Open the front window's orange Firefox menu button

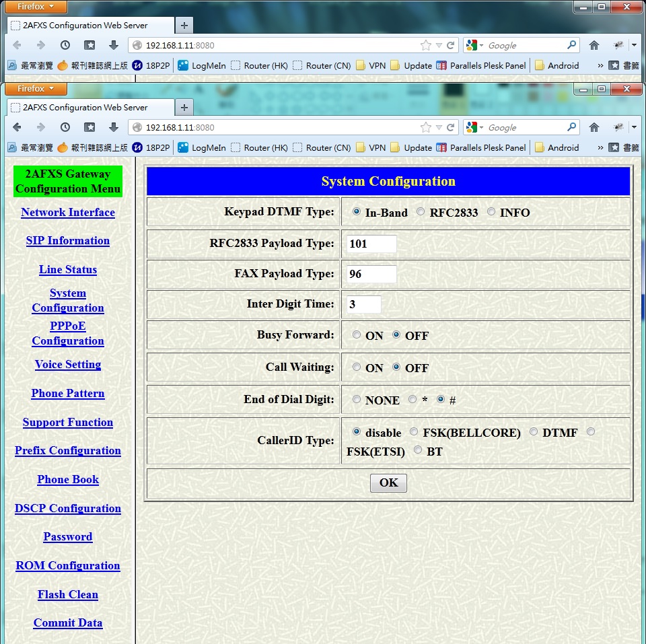click(36, 89)
